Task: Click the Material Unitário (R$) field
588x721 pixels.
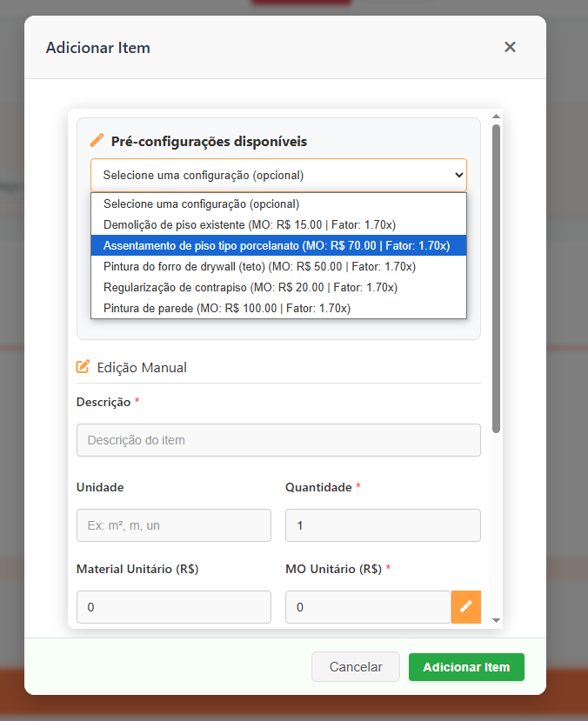Action: click(x=174, y=607)
